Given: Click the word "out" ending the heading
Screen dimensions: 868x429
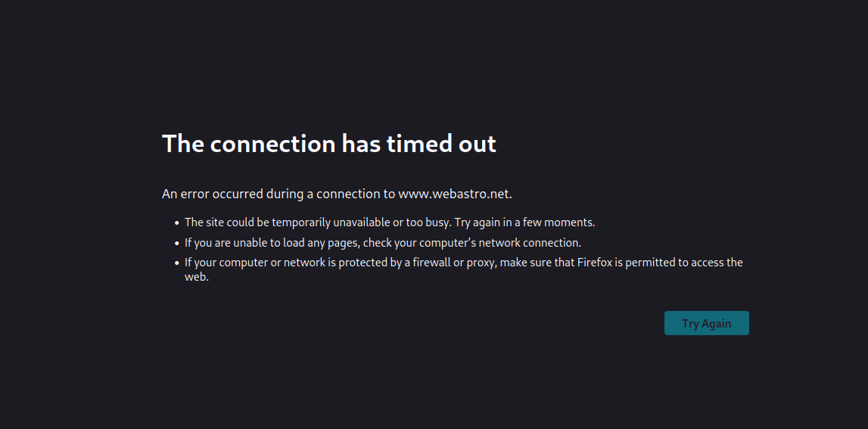Looking at the screenshot, I should pyautogui.click(x=478, y=143).
